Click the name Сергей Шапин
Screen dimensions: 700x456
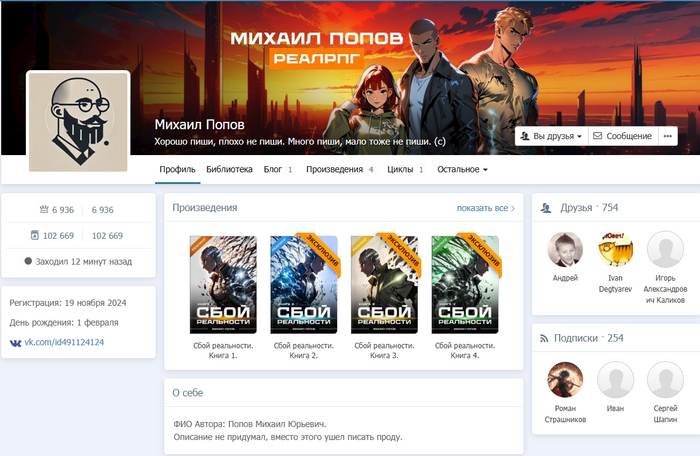(665, 414)
